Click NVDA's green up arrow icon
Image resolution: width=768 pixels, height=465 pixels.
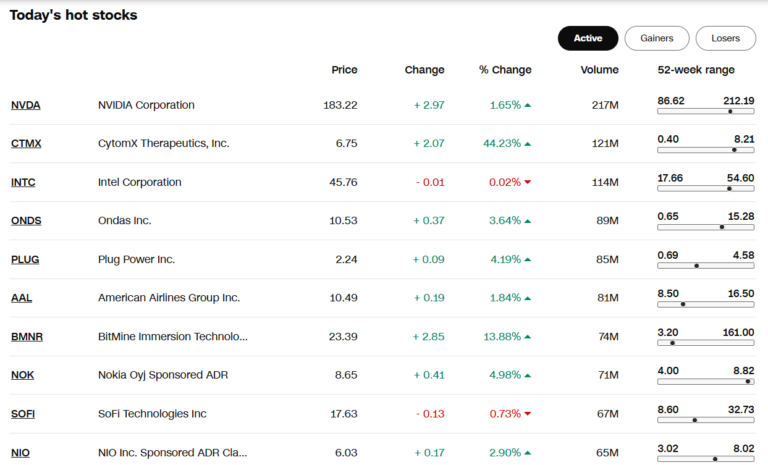click(528, 105)
